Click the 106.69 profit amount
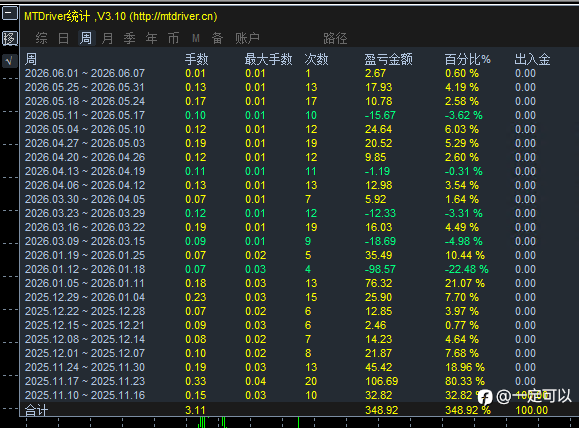579x428 pixels. pyautogui.click(x=381, y=381)
